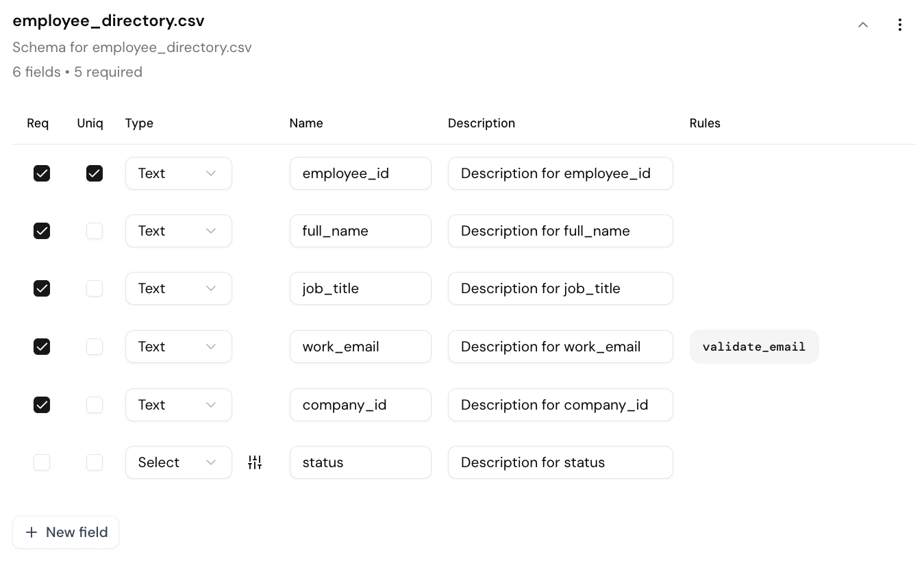
Task: Edit Description for employee_id field
Action: pyautogui.click(x=560, y=173)
